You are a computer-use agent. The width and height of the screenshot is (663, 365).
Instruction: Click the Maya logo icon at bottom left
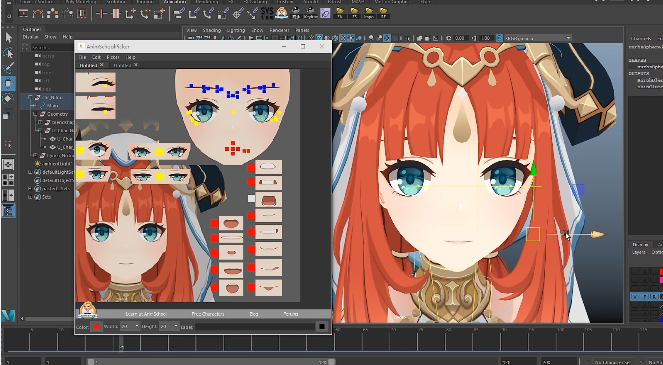point(8,316)
